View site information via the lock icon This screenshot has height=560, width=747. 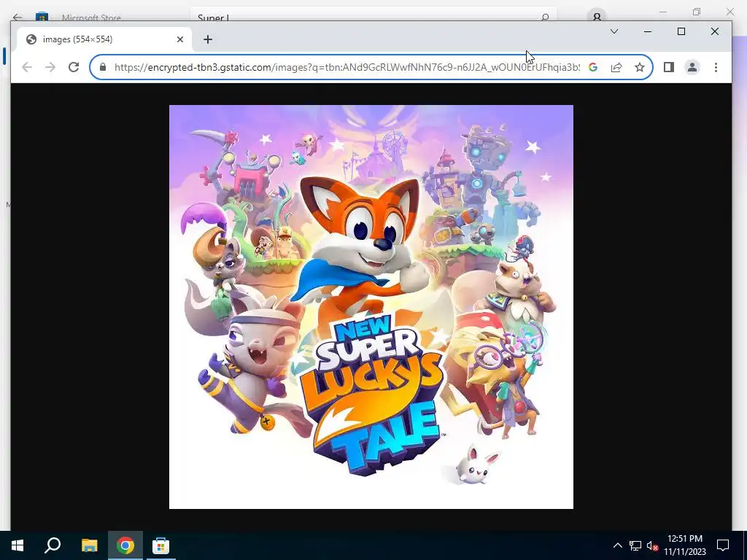point(102,67)
